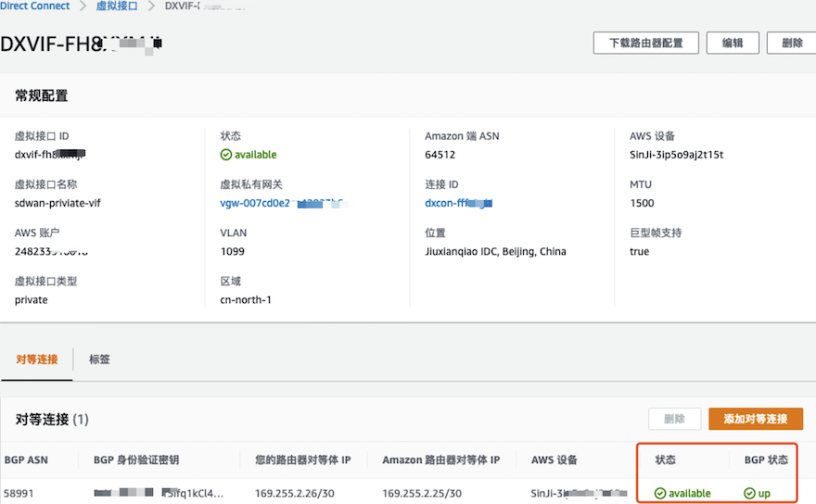Go to Direct Connect breadcrumb link
816x504 pixels.
coord(34,6)
